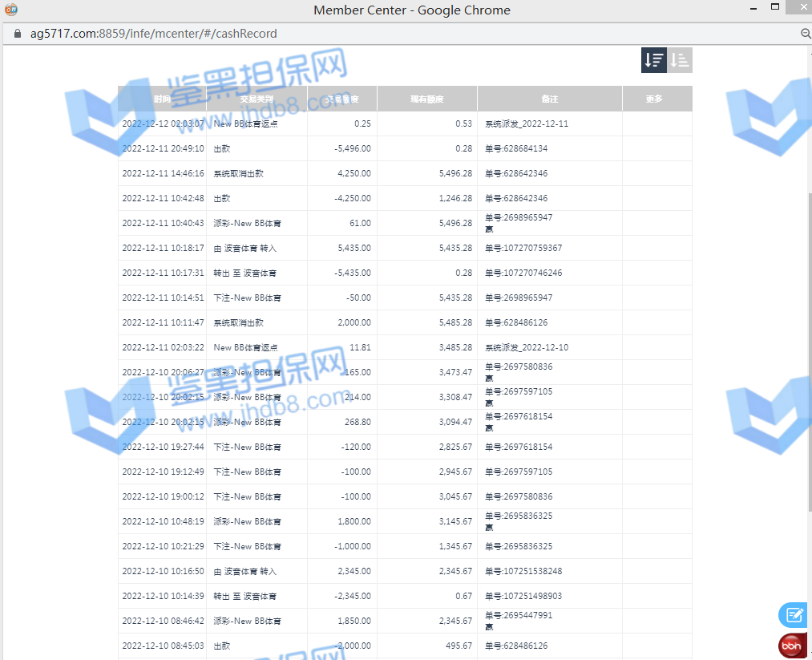Click the 系统派发_2022-12-11 remark
812x660 pixels.
coord(527,123)
